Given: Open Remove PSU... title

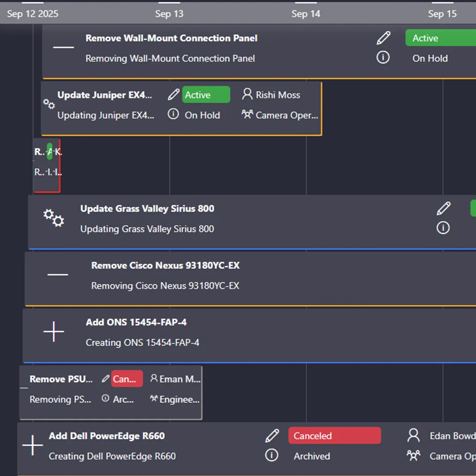Looking at the screenshot, I should pos(61,379).
